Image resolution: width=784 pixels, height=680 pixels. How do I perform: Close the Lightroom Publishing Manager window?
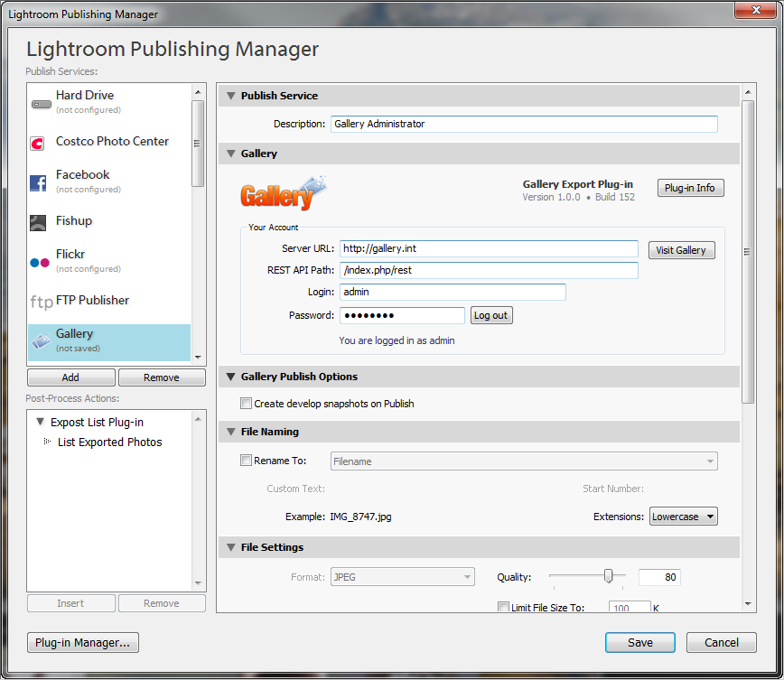click(x=755, y=10)
